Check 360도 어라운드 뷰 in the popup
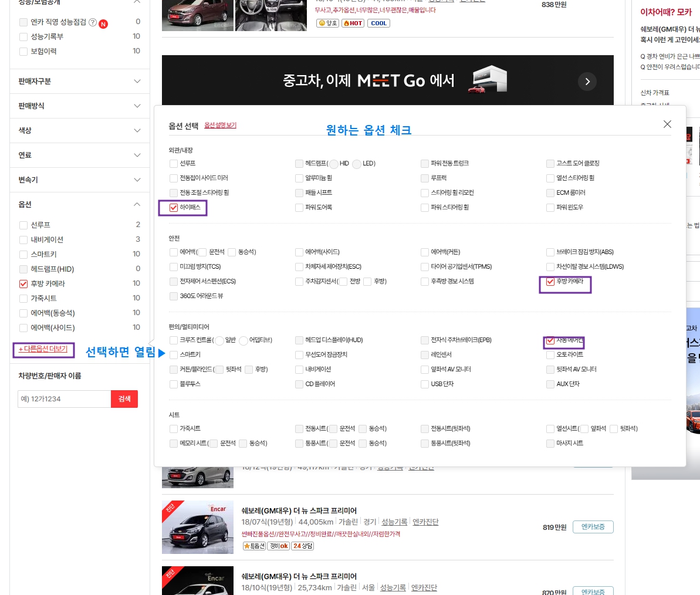Screen dimensions: 700x595 pyautogui.click(x=174, y=296)
